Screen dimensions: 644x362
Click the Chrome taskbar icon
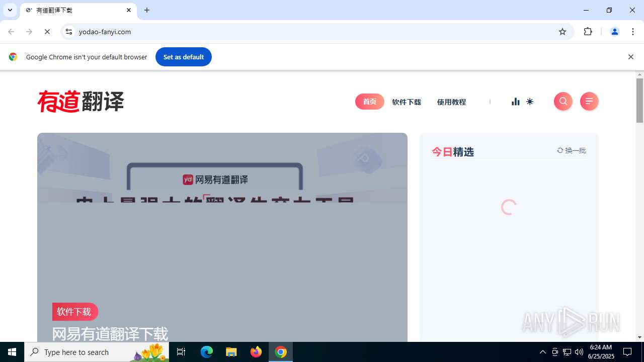point(281,352)
